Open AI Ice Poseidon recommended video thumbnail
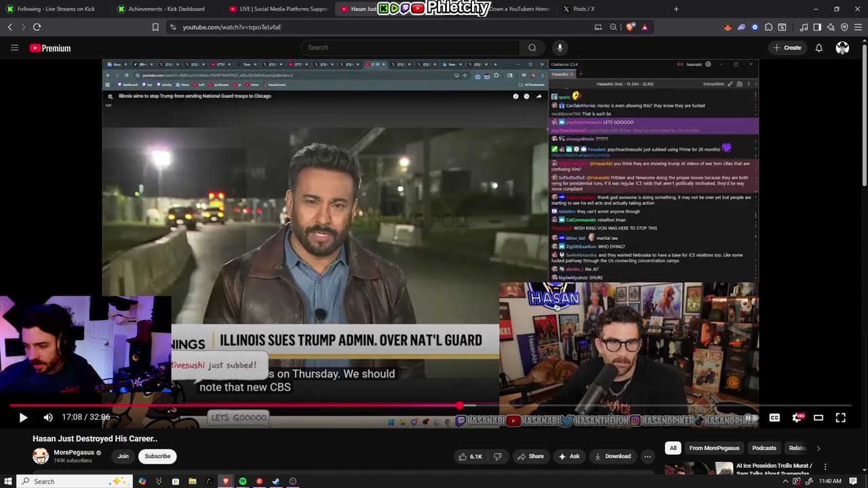Image resolution: width=868 pixels, height=488 pixels. [698, 468]
